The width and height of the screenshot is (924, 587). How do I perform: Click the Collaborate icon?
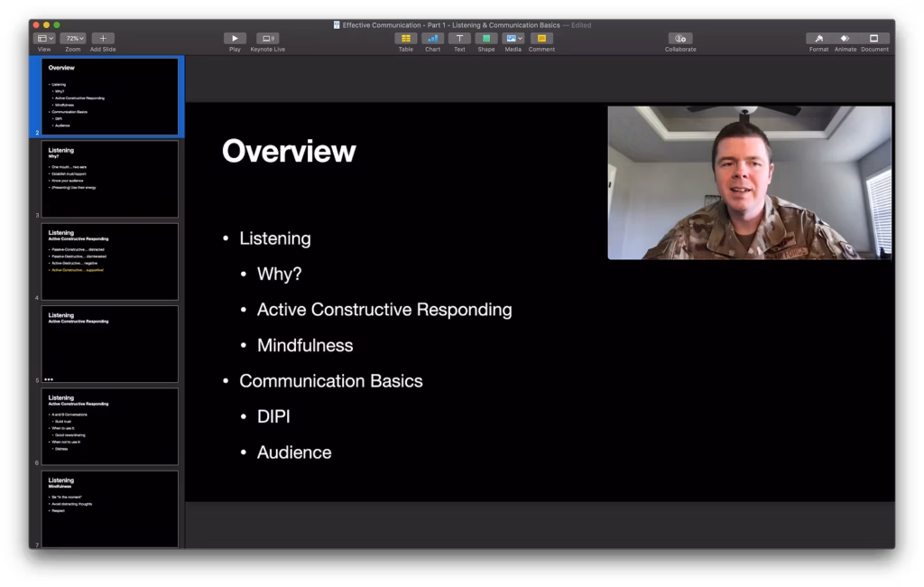680,39
